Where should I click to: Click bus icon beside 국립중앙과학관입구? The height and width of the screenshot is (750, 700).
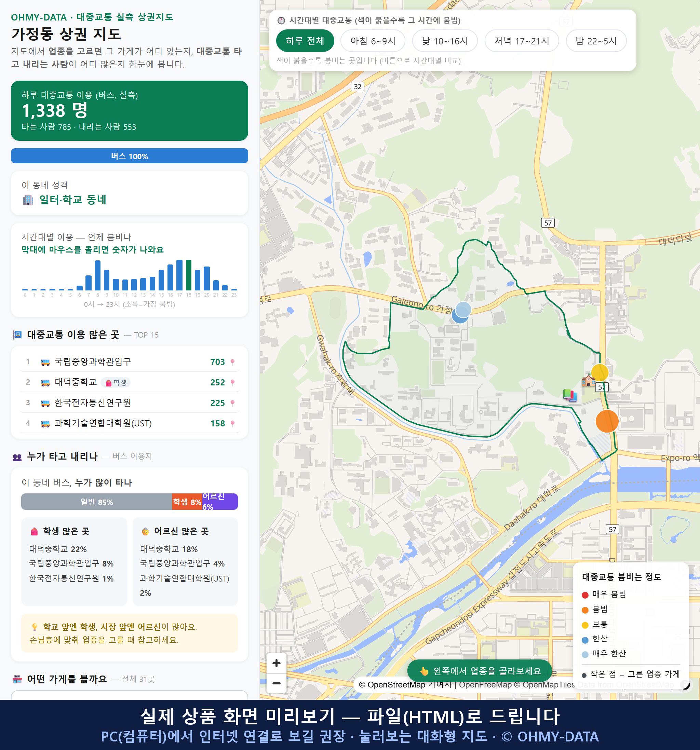pyautogui.click(x=45, y=362)
